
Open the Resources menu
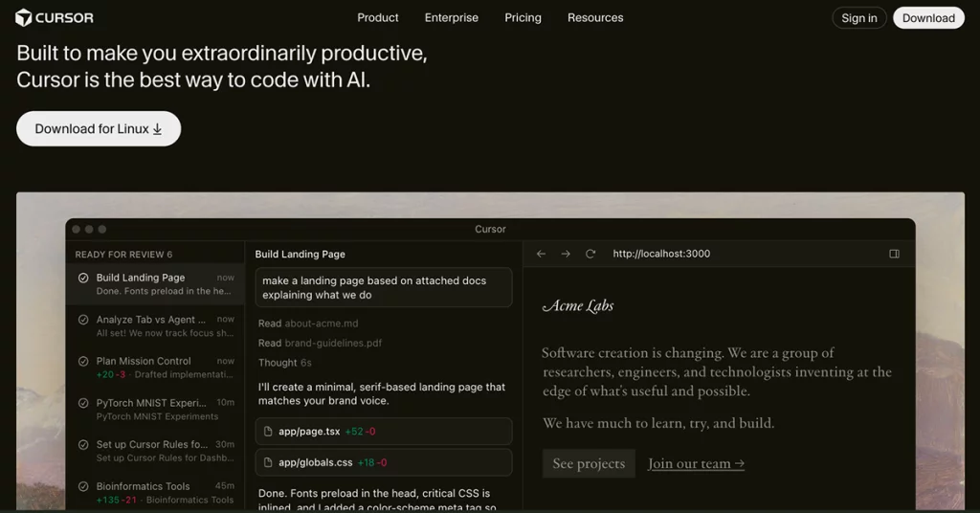[x=595, y=17]
